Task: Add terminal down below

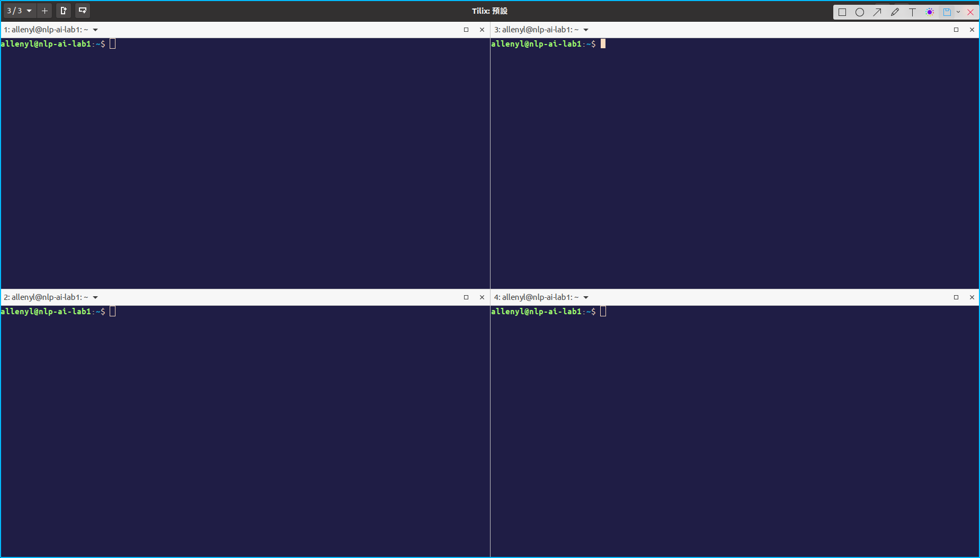Action: point(83,11)
